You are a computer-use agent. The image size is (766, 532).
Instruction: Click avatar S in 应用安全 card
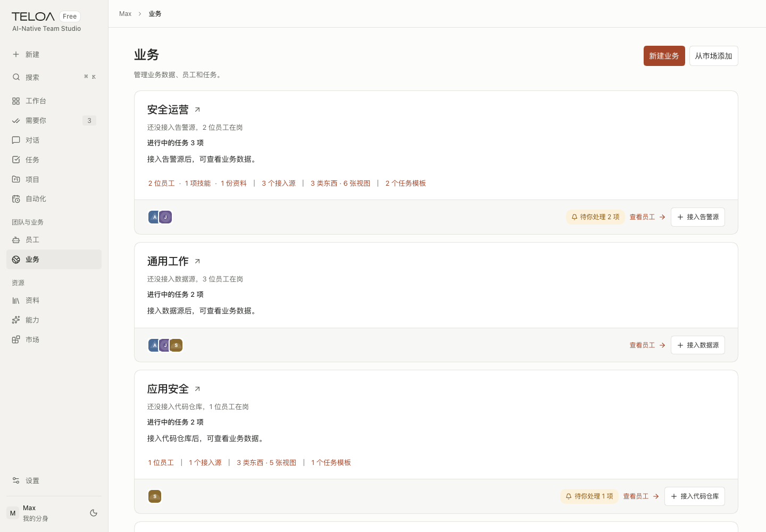click(x=155, y=496)
